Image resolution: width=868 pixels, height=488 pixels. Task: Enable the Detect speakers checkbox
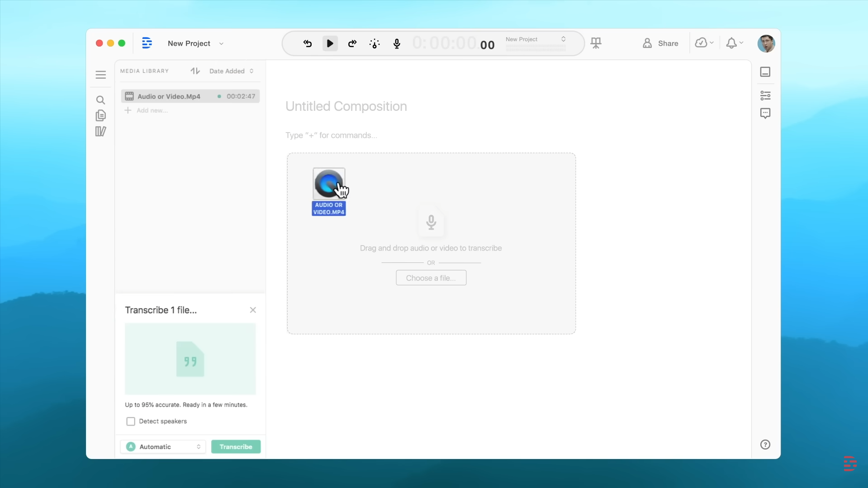pyautogui.click(x=131, y=421)
